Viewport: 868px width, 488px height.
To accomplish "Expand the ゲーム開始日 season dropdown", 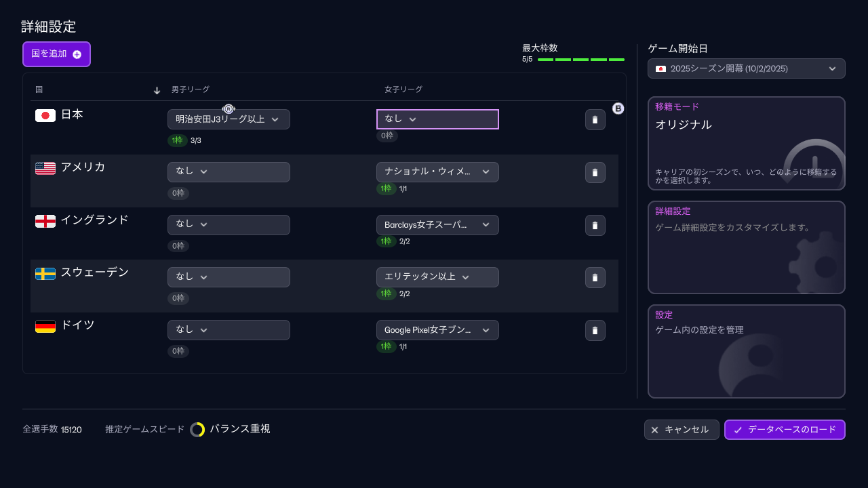I will (x=746, y=68).
